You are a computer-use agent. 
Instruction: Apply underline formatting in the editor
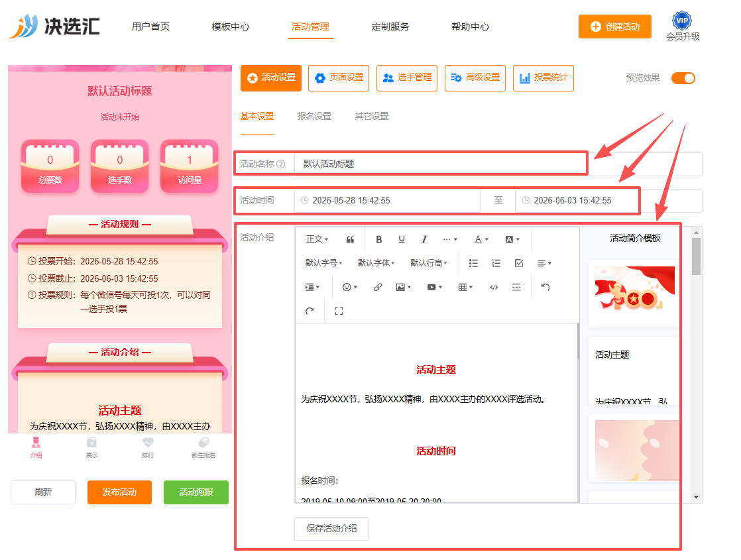(401, 240)
